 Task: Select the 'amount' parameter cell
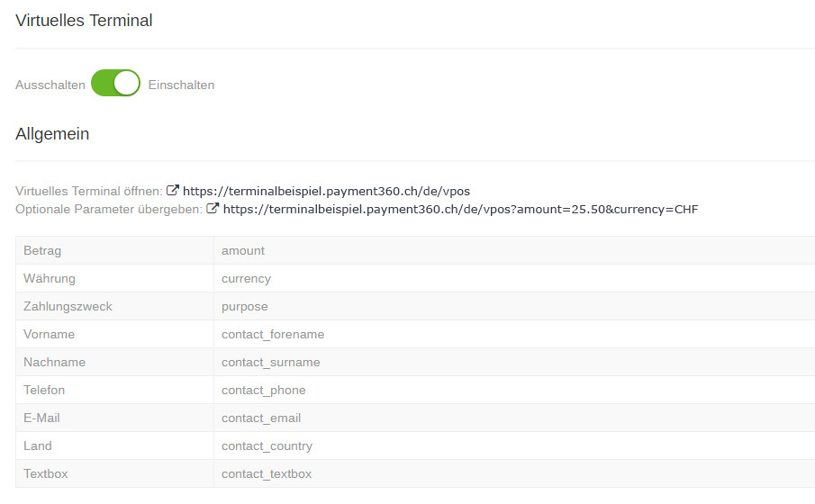click(243, 250)
